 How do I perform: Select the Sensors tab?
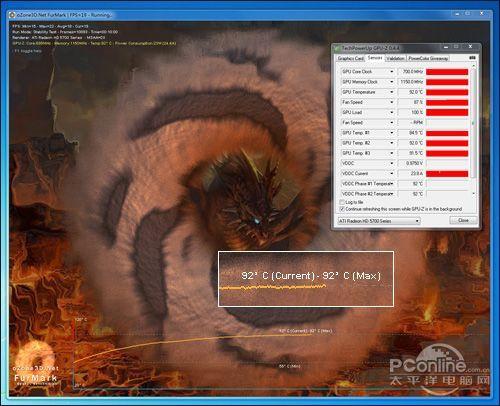pos(375,58)
